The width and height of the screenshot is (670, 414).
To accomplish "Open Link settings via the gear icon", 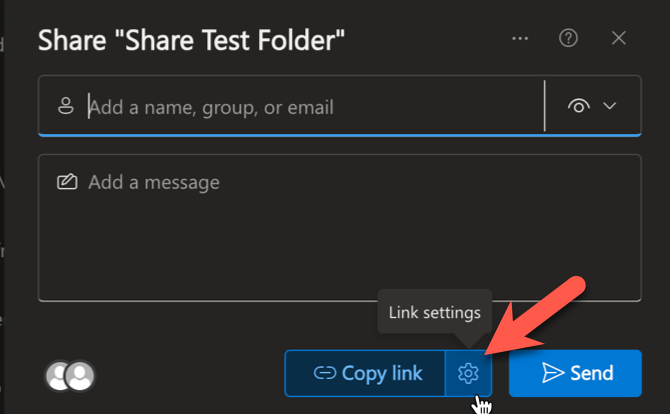I will (x=468, y=373).
